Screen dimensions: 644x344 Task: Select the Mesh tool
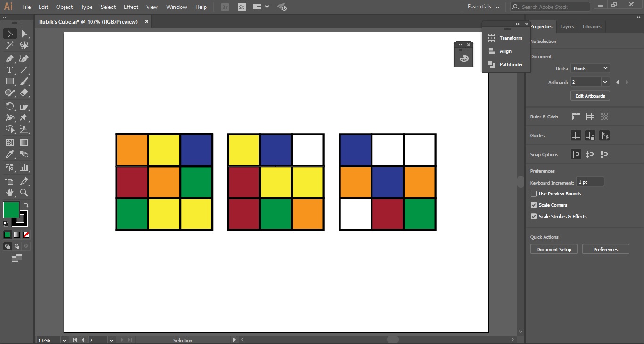click(x=9, y=143)
